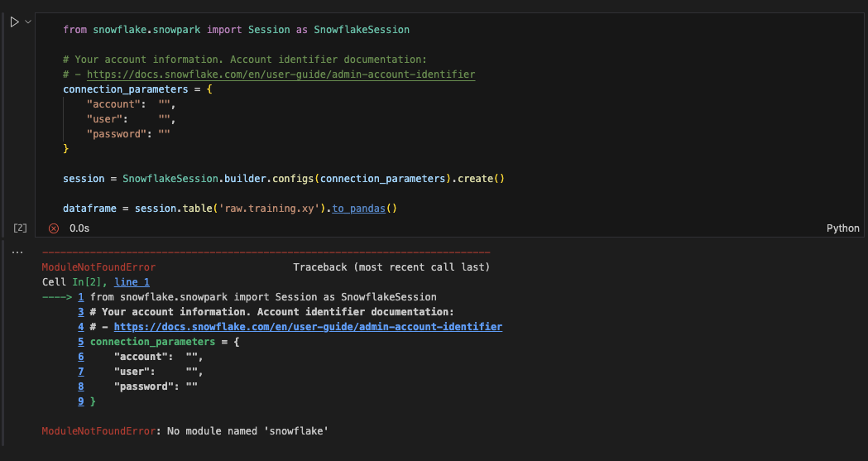
Task: Click traceback line number 3
Action: click(81, 312)
